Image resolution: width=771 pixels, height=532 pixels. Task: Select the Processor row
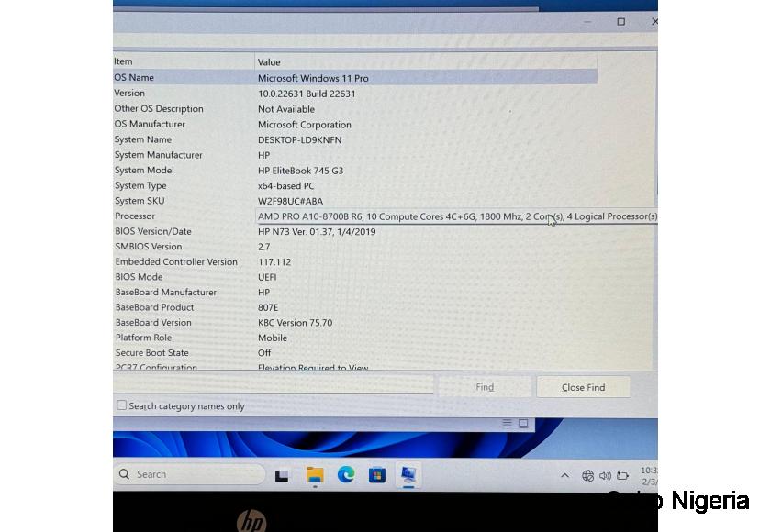pyautogui.click(x=184, y=216)
